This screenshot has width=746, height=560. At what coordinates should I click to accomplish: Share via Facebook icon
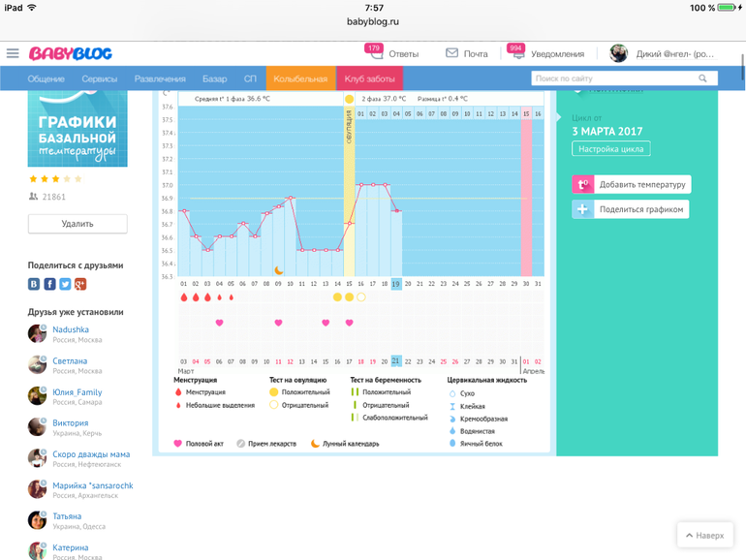point(49,284)
